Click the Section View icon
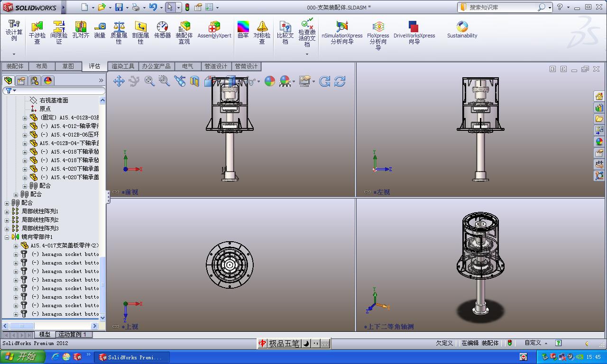The width and height of the screenshot is (607, 364). (194, 81)
